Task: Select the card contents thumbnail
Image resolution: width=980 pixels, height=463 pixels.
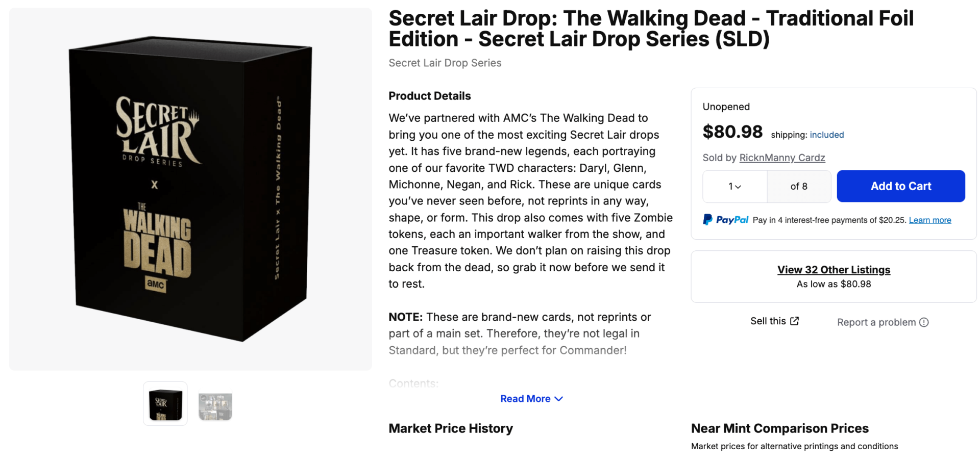Action: (x=215, y=403)
